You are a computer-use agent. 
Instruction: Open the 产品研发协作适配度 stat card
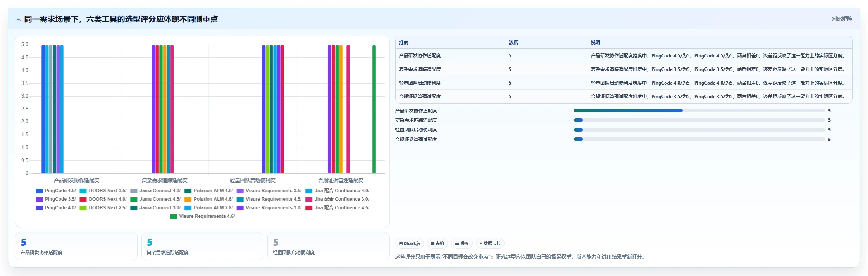point(76,246)
